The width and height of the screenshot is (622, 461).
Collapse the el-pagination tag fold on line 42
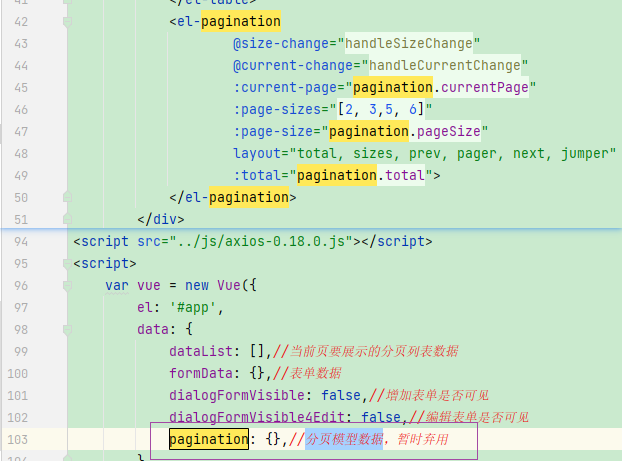coord(67,22)
